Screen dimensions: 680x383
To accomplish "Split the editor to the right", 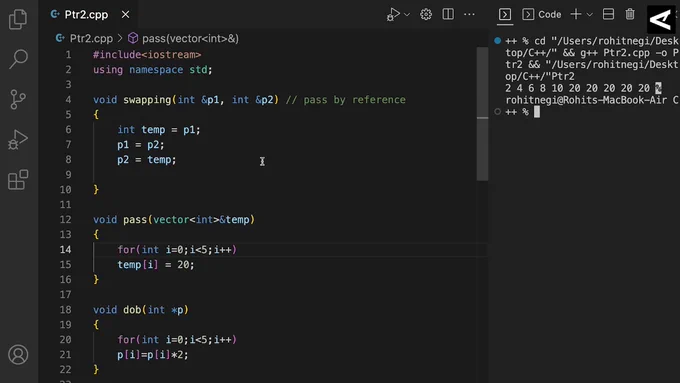I will [448, 14].
